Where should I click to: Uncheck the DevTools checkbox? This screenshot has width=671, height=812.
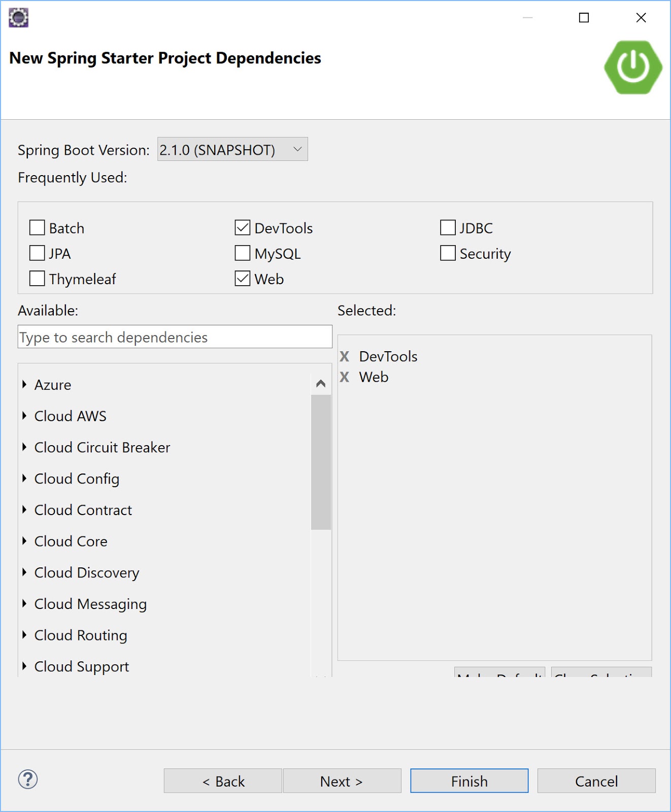coord(243,228)
